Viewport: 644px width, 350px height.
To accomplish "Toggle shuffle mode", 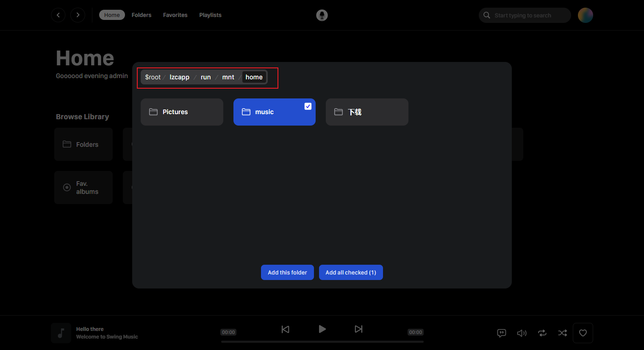I will tap(563, 333).
